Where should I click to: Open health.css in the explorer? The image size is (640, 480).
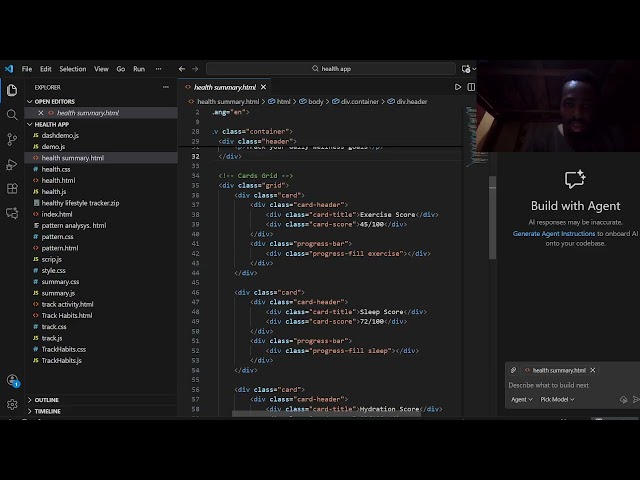pos(56,169)
